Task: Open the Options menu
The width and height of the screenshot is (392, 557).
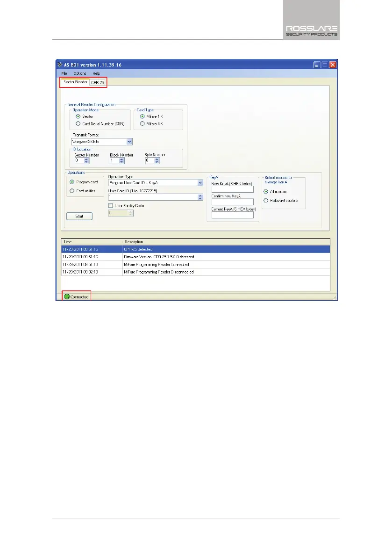Action: pos(80,73)
